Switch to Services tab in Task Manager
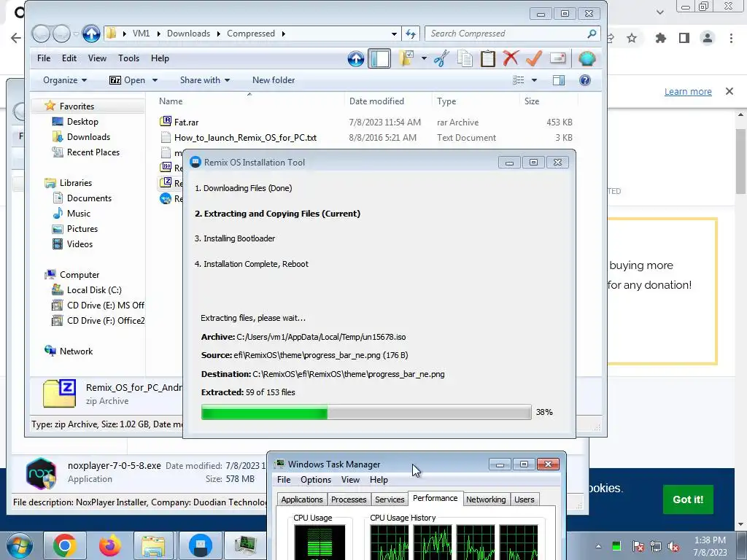747x560 pixels. click(x=390, y=499)
